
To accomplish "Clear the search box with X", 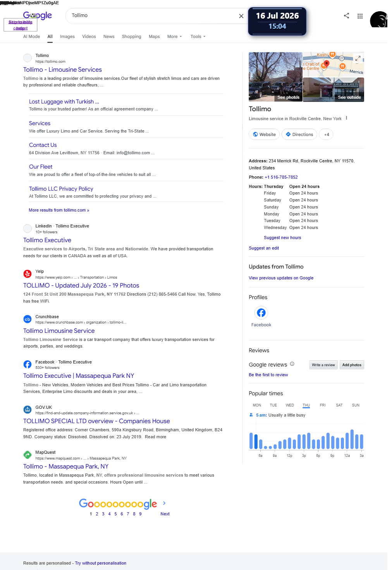I will click(x=241, y=16).
